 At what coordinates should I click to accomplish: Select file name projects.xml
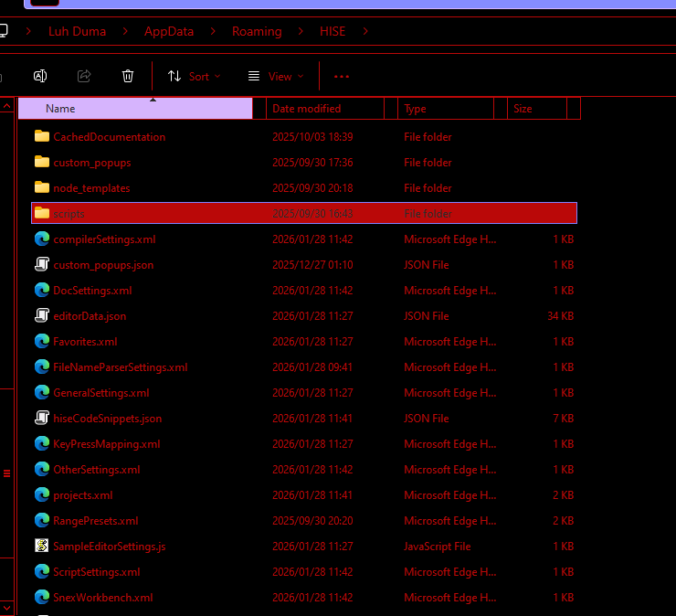click(x=83, y=495)
